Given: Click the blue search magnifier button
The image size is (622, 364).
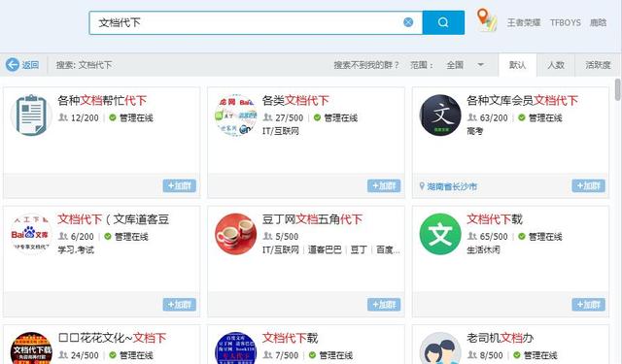Looking at the screenshot, I should [443, 22].
